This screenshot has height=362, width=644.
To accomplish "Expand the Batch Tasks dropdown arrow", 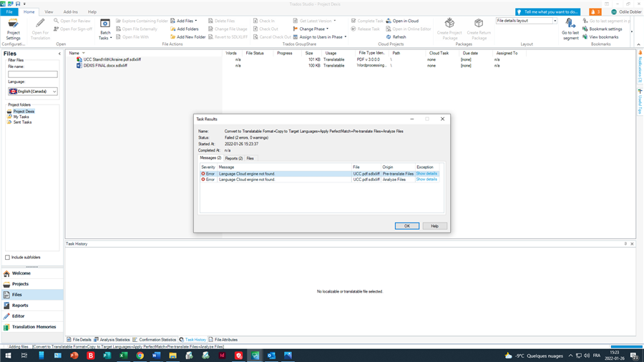I will [111, 38].
